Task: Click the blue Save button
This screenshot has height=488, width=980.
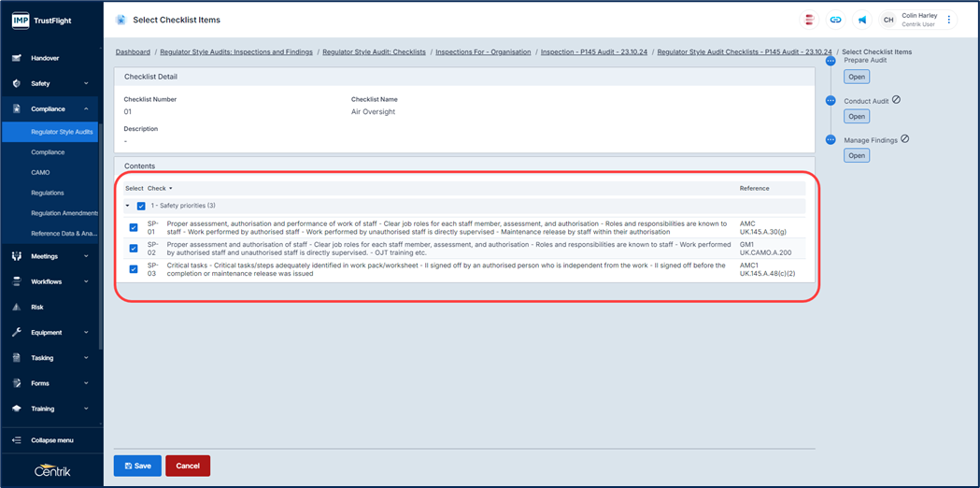Action: (137, 466)
